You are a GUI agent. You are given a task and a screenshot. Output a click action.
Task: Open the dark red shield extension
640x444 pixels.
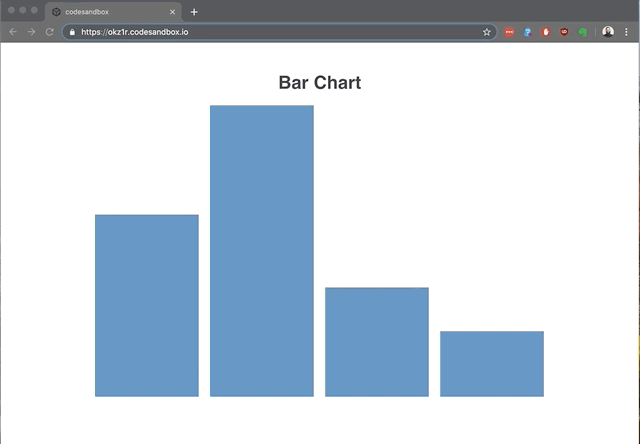pyautogui.click(x=564, y=32)
